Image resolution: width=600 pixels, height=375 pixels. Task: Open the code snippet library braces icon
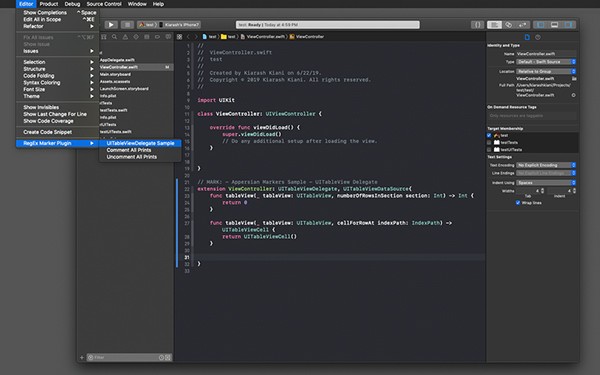(x=477, y=25)
